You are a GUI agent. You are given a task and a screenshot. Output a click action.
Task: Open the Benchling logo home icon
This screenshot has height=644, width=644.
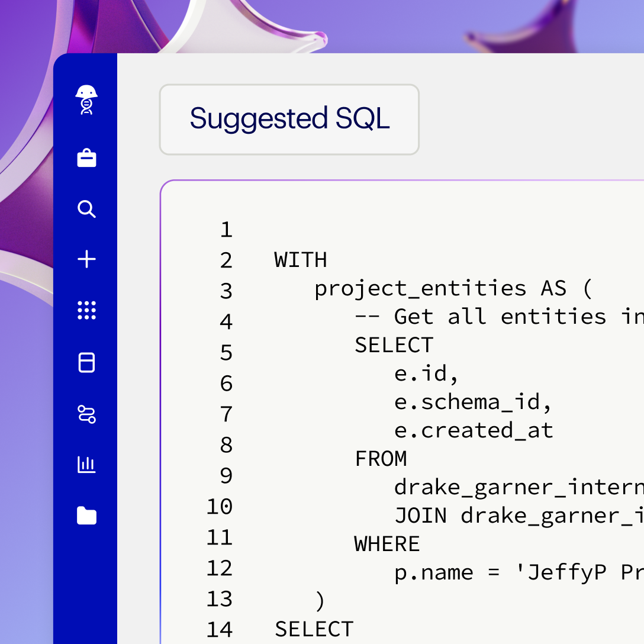86,100
